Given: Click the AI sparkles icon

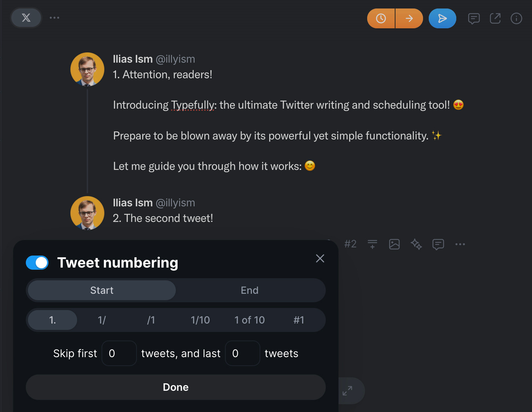Looking at the screenshot, I should click(416, 244).
